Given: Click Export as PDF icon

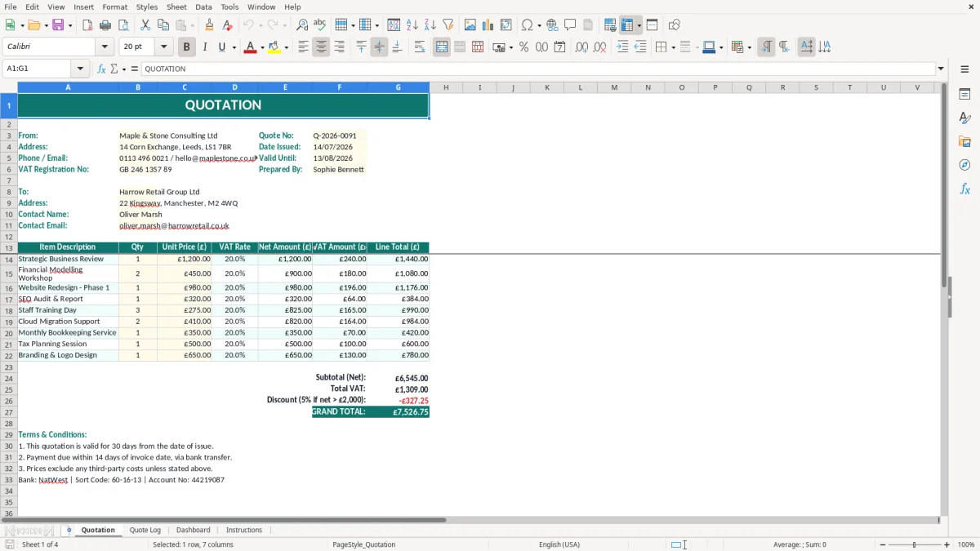Looking at the screenshot, I should 87,25.
